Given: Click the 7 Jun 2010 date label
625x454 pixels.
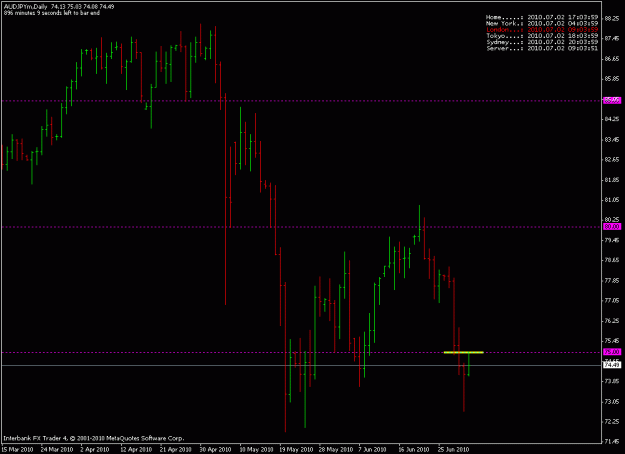Looking at the screenshot, I should (372, 449).
